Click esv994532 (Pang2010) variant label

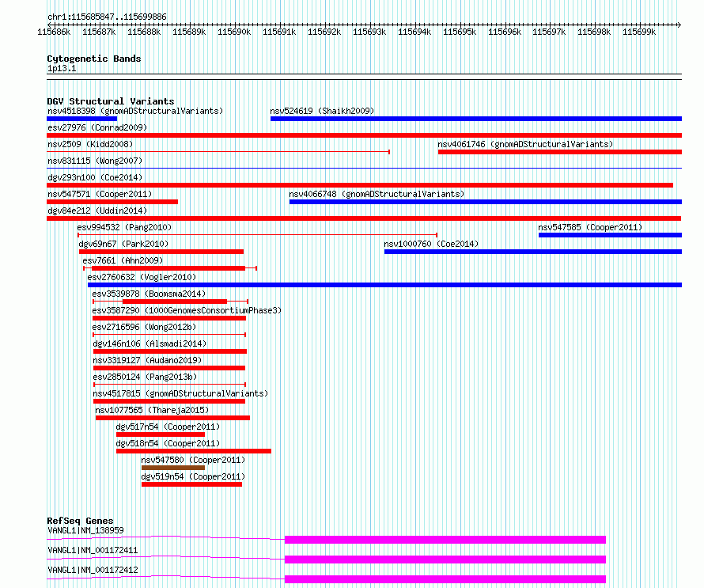pos(124,227)
